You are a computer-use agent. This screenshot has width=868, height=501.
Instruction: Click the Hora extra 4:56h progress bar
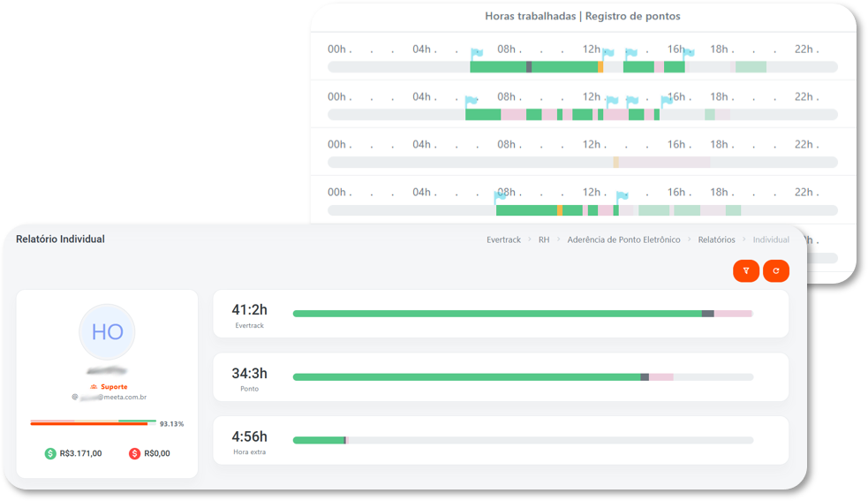(x=523, y=440)
